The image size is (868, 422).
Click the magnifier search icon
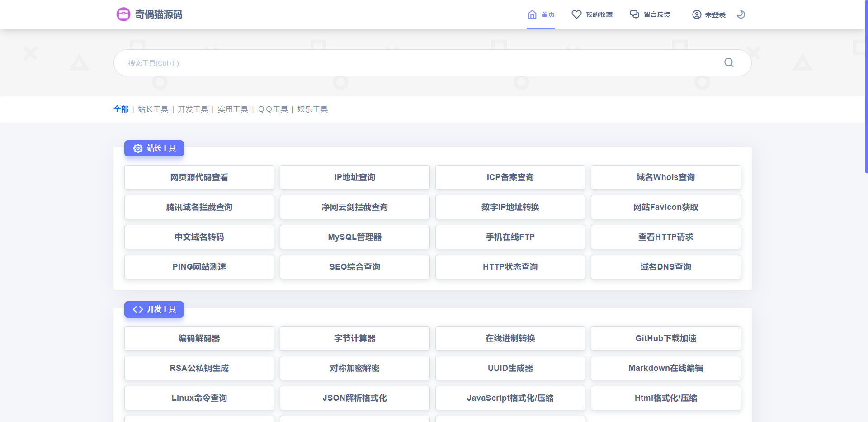(729, 62)
